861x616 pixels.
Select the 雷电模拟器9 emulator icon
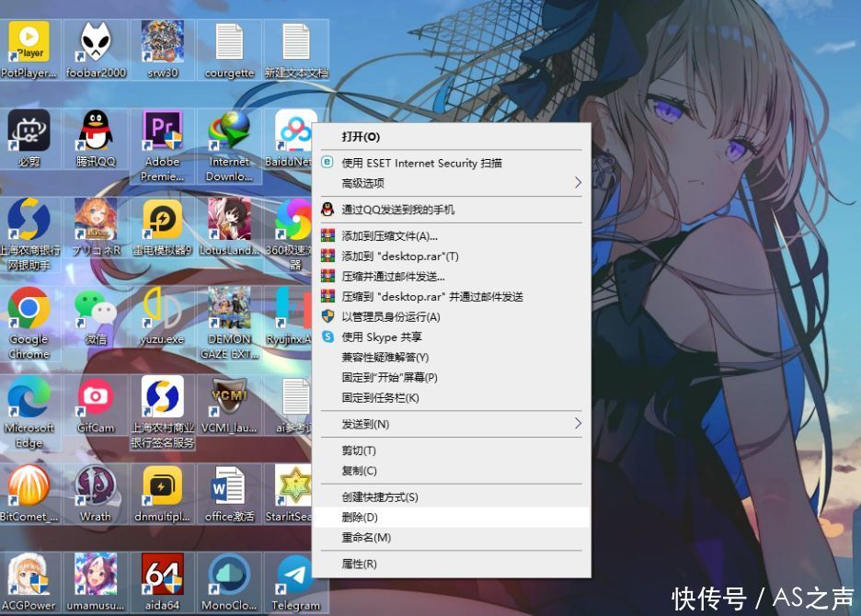[163, 227]
